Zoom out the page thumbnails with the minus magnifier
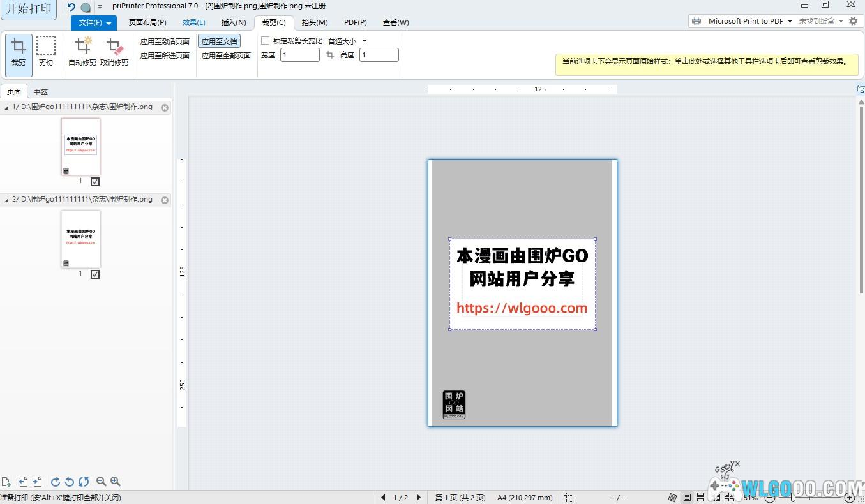 [101, 482]
